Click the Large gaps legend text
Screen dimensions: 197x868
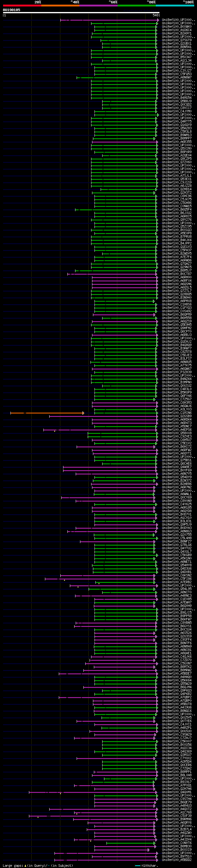click(38, 865)
